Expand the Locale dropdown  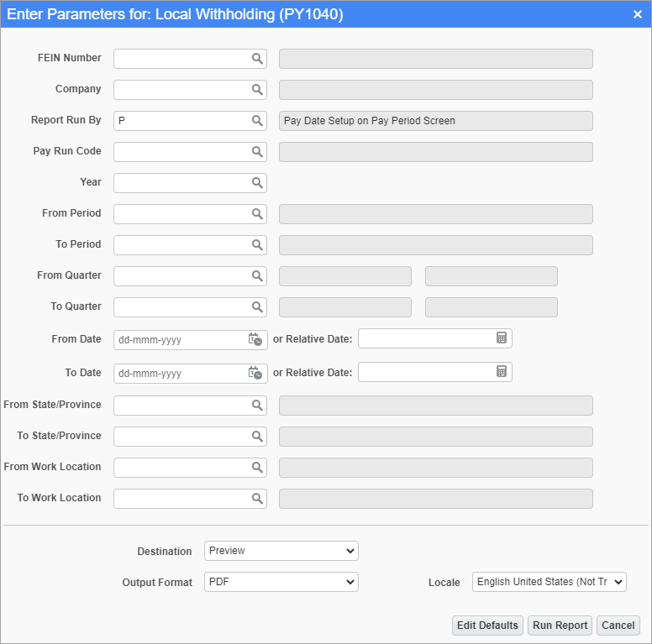549,582
